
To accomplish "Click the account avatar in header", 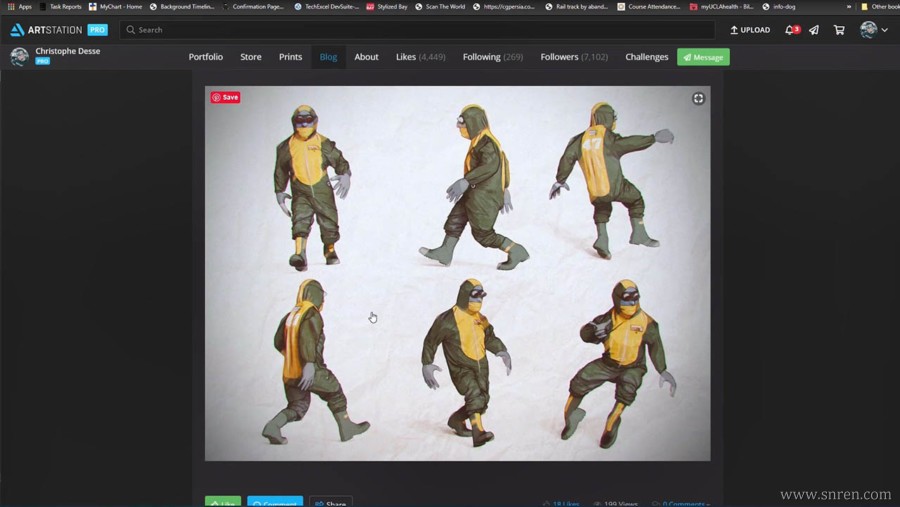I will [868, 30].
